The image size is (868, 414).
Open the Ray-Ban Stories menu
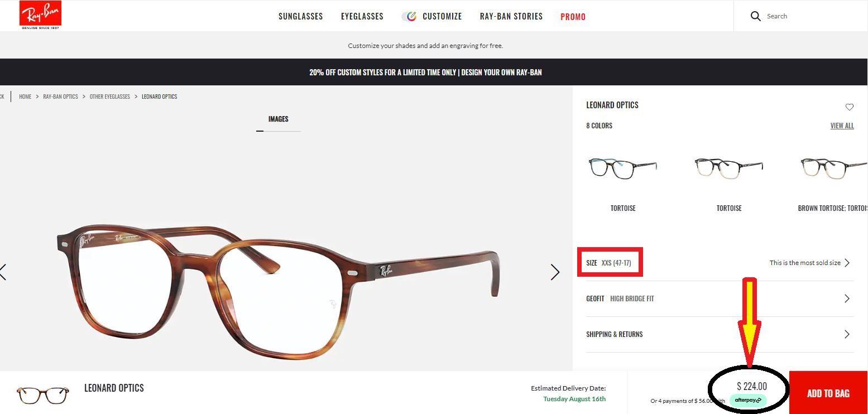pyautogui.click(x=511, y=16)
